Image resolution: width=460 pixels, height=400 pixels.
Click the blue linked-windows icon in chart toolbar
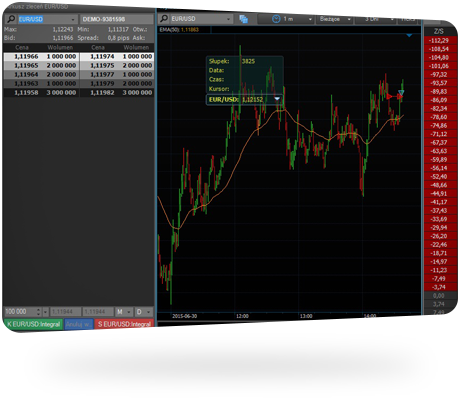pyautogui.click(x=244, y=19)
